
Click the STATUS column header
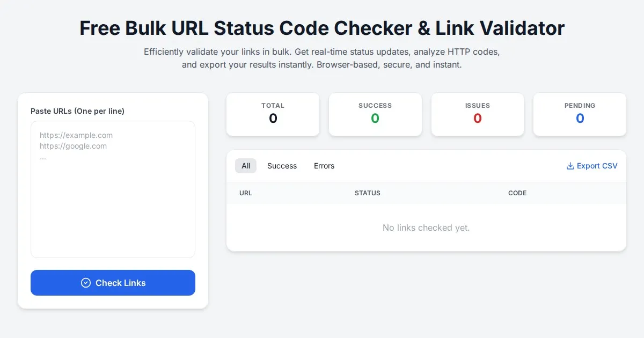tap(368, 193)
